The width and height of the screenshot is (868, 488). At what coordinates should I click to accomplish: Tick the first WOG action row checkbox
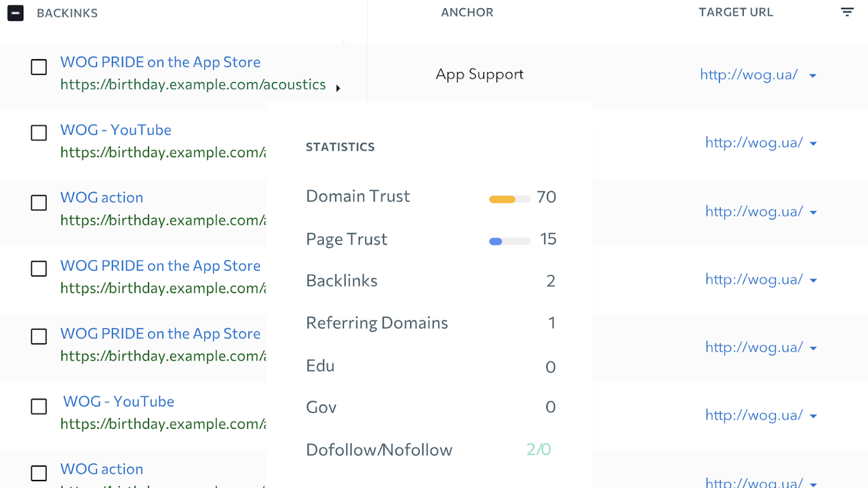coord(39,203)
